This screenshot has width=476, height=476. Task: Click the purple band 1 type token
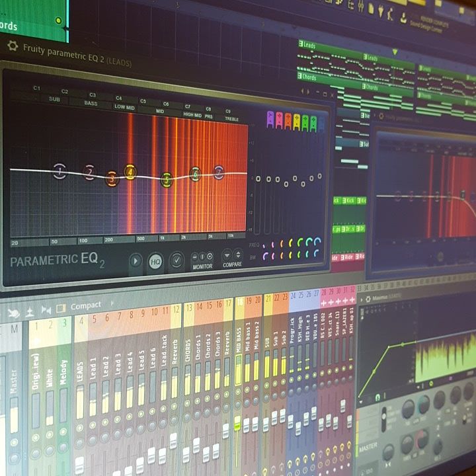click(x=270, y=119)
